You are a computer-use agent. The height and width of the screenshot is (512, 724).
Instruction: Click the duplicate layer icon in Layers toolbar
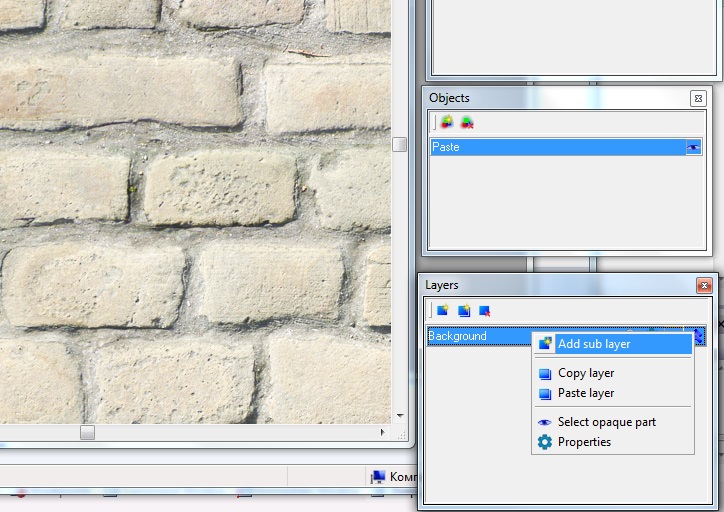(464, 311)
